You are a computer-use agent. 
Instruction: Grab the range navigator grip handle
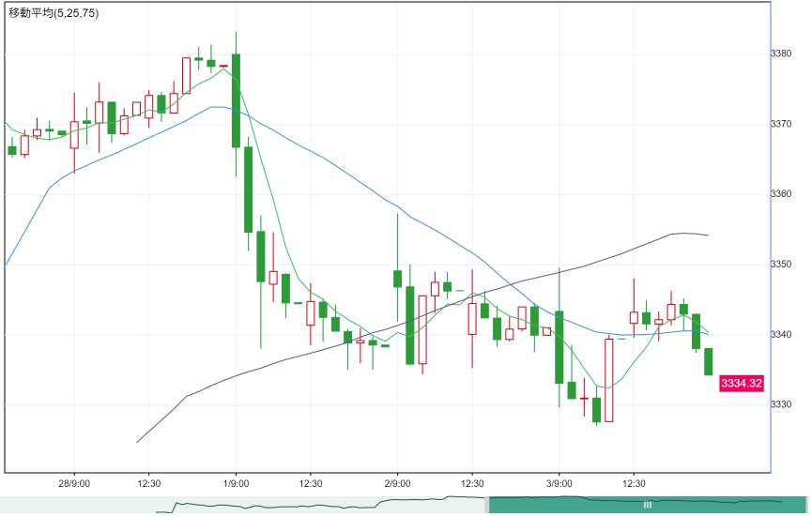648,505
